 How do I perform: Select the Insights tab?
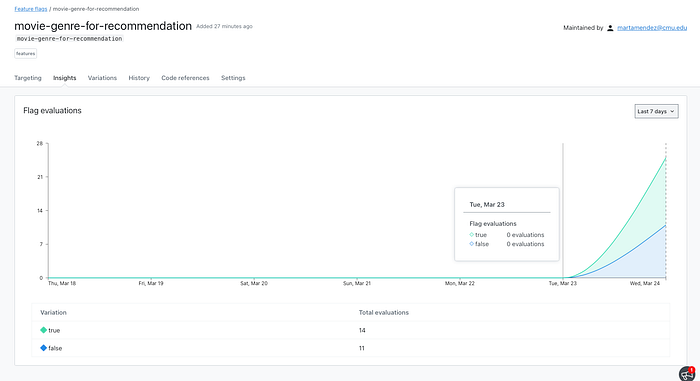tap(65, 78)
